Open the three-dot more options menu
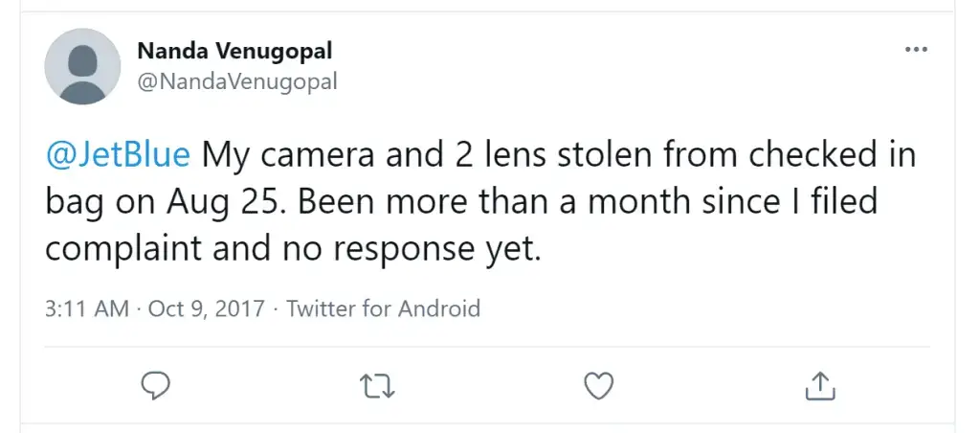This screenshot has width=980, height=433. click(916, 49)
